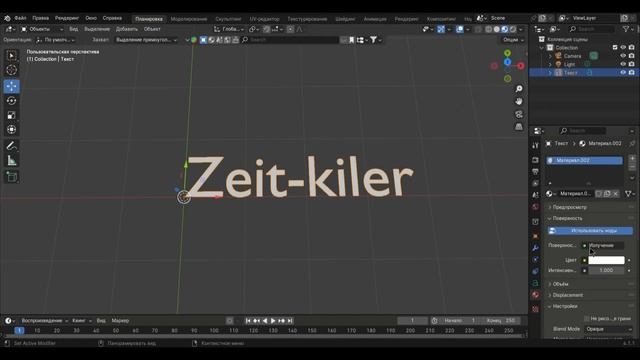This screenshot has width=640, height=360.
Task: Choose the Measure tool
Action: [x=11, y=160]
